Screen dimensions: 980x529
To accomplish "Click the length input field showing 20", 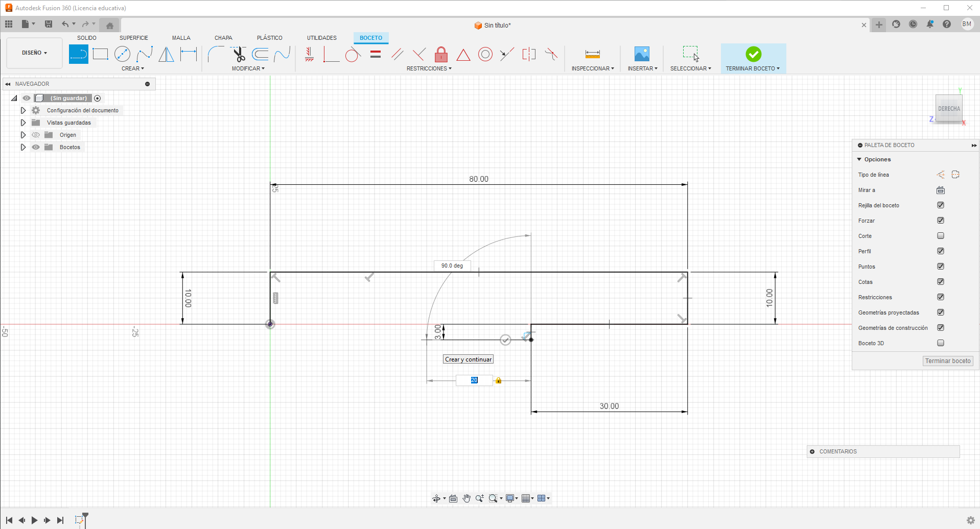I will pyautogui.click(x=474, y=380).
